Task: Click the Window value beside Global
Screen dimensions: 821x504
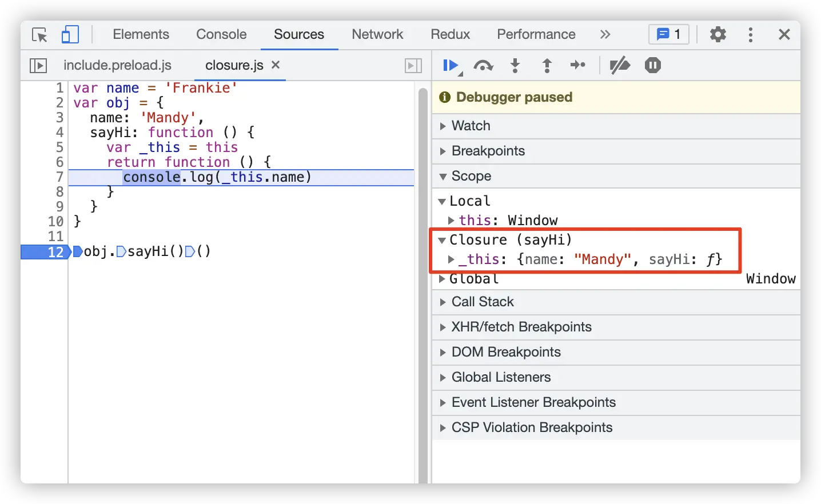Action: pos(771,279)
